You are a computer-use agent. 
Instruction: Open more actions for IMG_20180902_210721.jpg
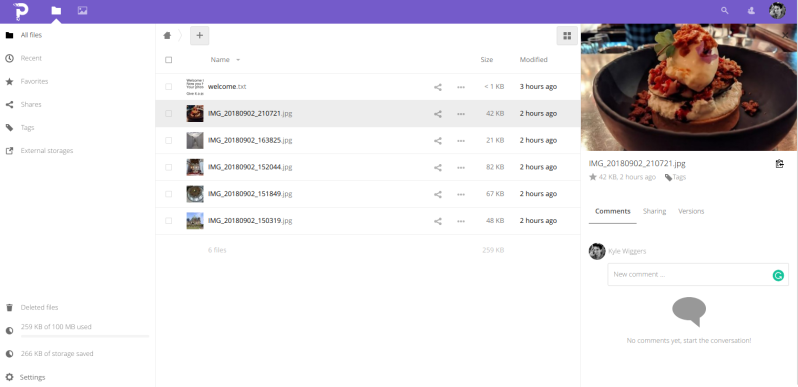pos(461,114)
